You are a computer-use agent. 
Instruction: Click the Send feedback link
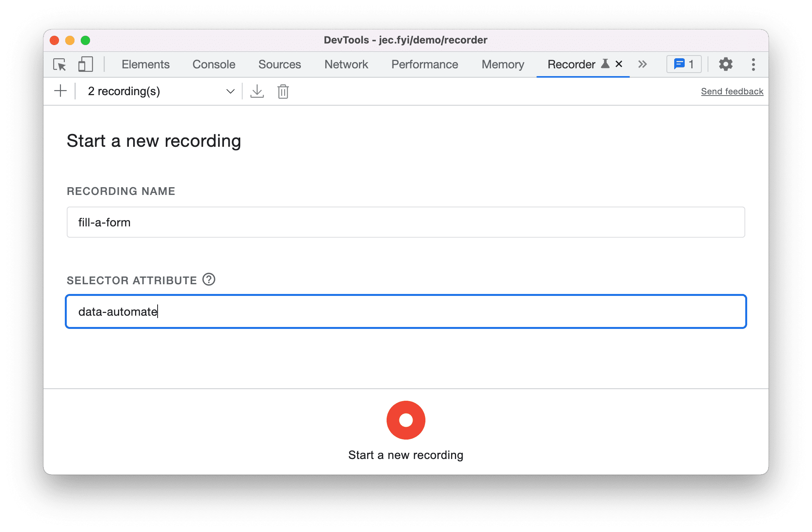(x=731, y=91)
